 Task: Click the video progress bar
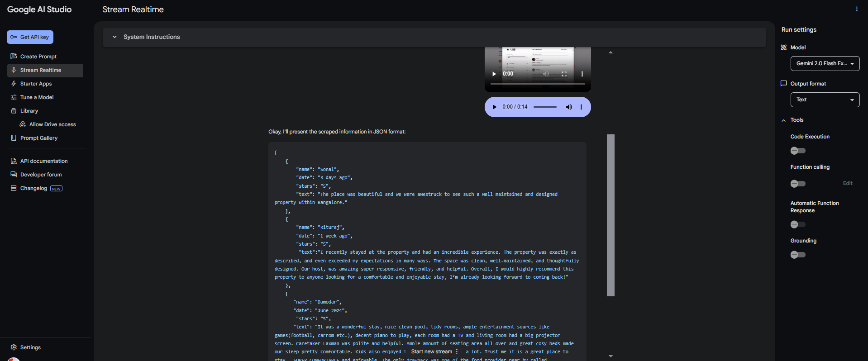click(x=538, y=84)
